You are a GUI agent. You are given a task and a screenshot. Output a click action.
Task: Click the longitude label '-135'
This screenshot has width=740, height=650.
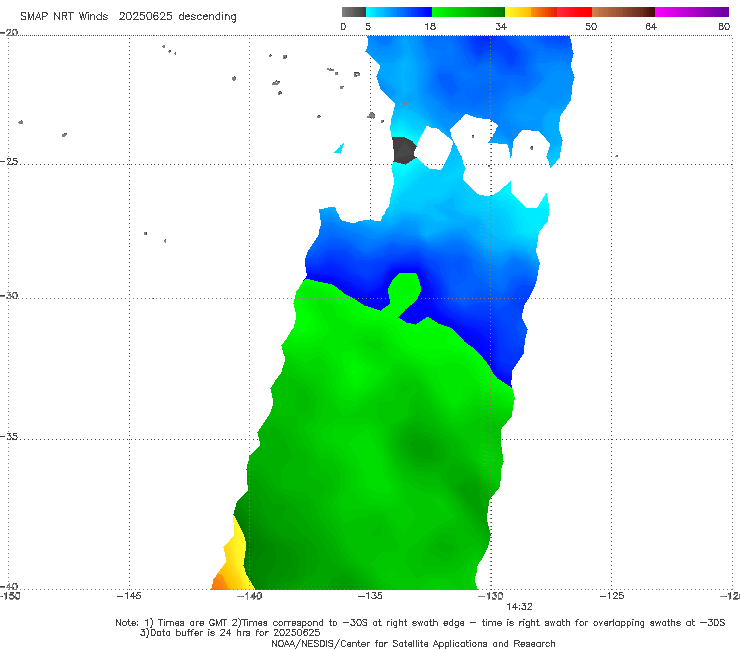click(370, 596)
